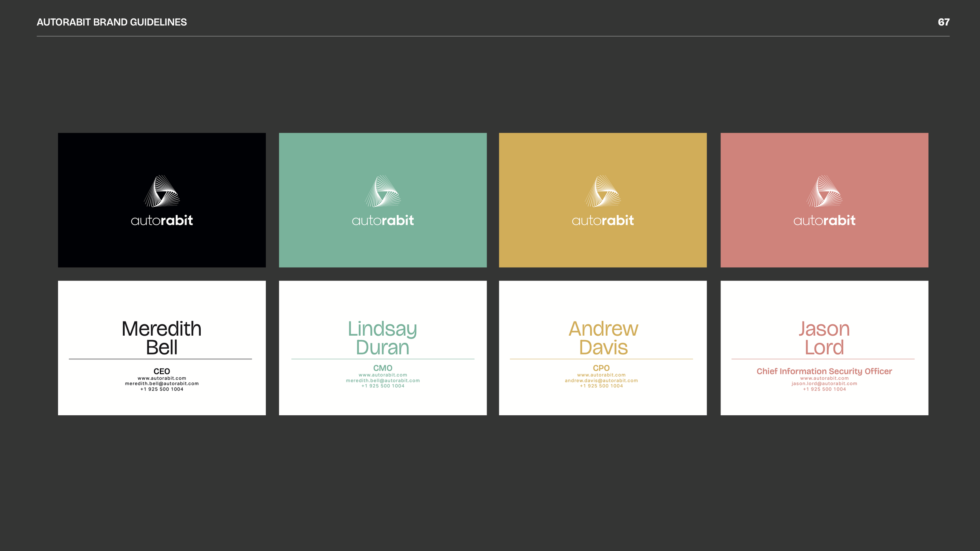
Task: Click the AUTORABIT BRAND GUIDELINES header text
Action: pyautogui.click(x=112, y=22)
